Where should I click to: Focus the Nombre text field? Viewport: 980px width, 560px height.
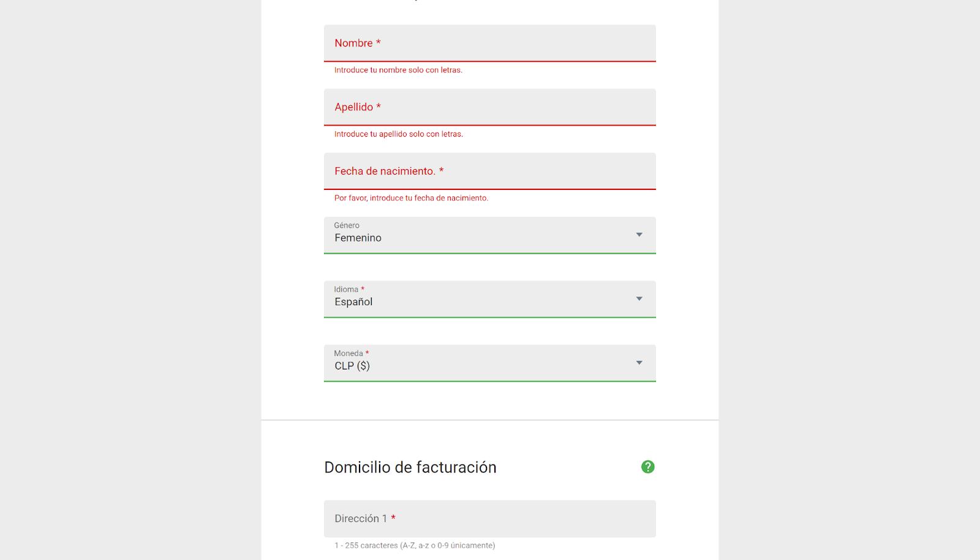[x=489, y=43]
